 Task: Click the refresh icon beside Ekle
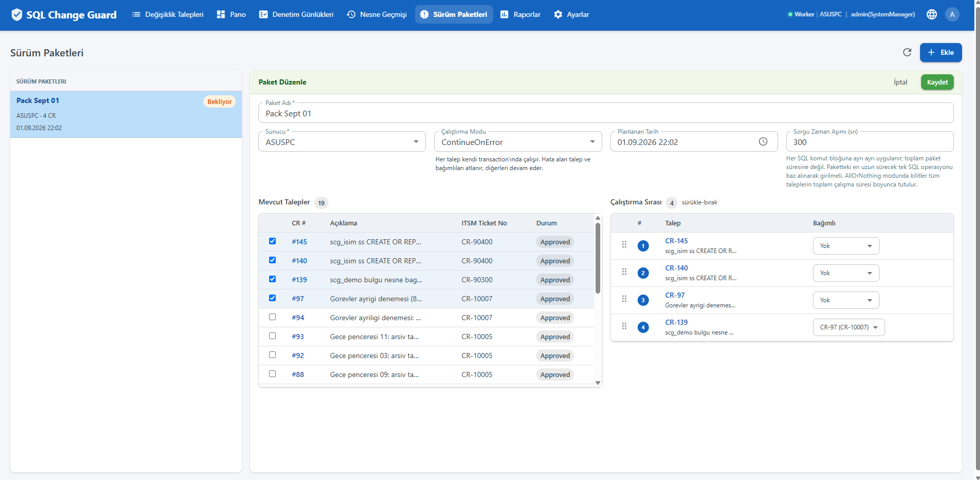(x=907, y=52)
